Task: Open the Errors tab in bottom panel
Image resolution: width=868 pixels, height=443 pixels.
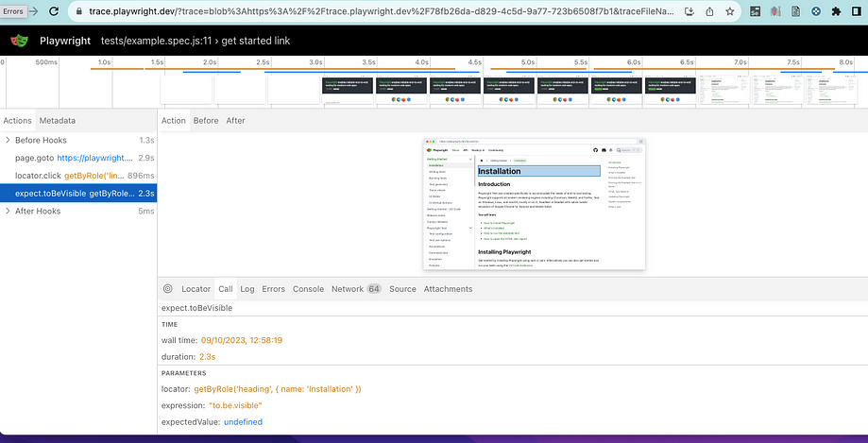Action: click(x=274, y=289)
